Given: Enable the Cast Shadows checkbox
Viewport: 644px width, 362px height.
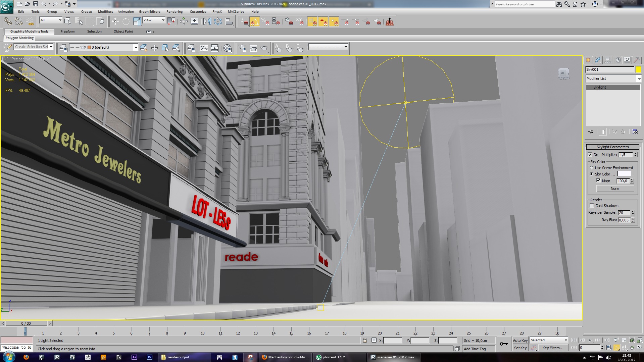Looking at the screenshot, I should (592, 206).
